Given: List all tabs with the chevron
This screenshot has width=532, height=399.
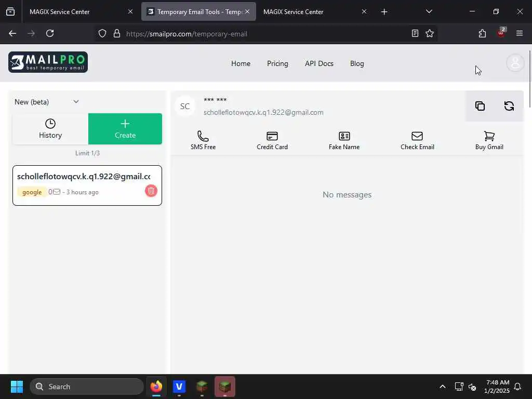Looking at the screenshot, I should pos(429,11).
